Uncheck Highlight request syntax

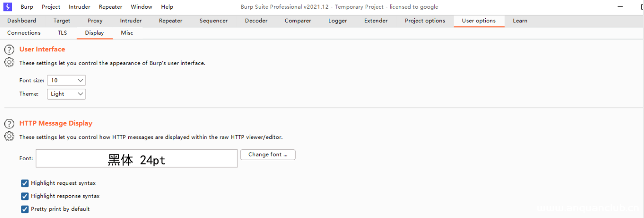25,183
